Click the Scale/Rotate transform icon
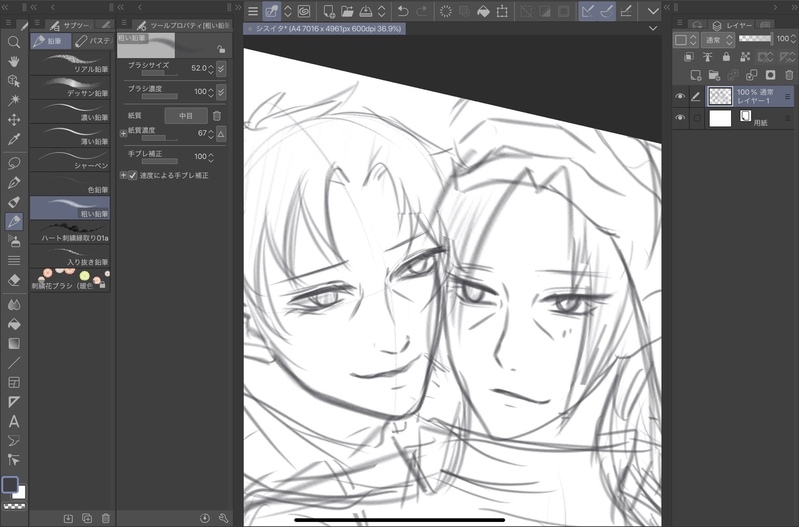The width and height of the screenshot is (799, 527). pos(502,11)
